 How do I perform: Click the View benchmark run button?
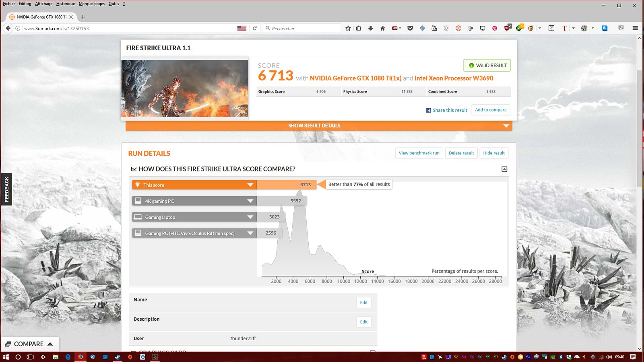[x=419, y=153]
